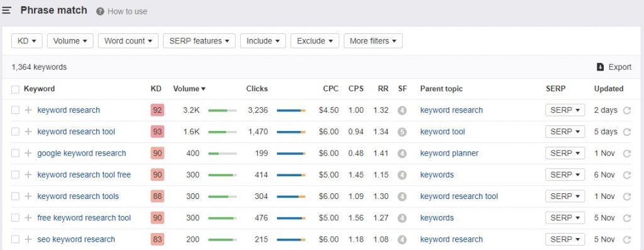
Task: Sort table by Volume column header
Action: [x=189, y=88]
